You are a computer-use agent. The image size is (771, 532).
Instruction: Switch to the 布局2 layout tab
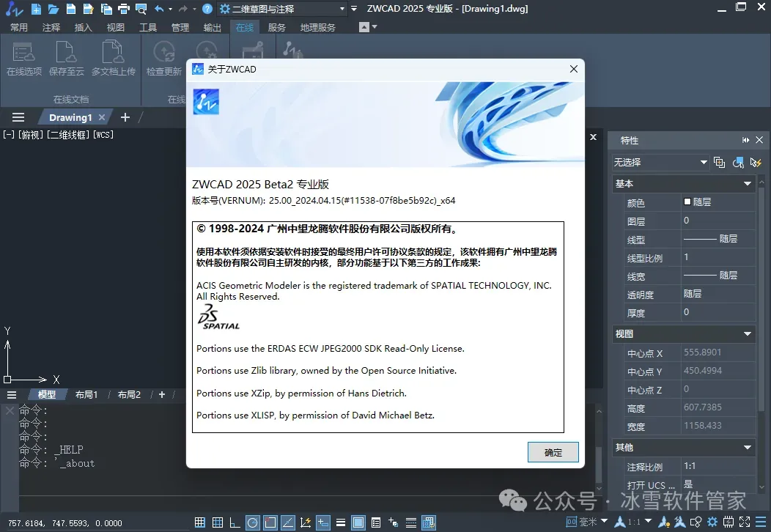(129, 395)
